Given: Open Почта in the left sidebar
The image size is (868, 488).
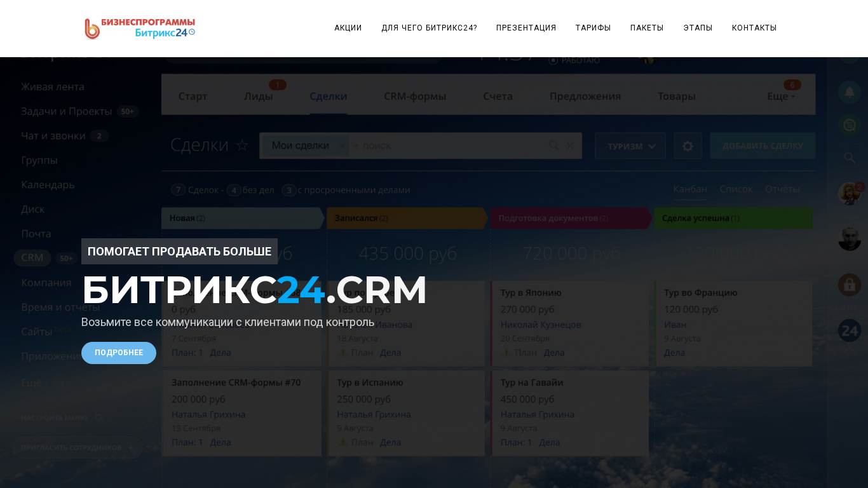Looking at the screenshot, I should (x=36, y=234).
